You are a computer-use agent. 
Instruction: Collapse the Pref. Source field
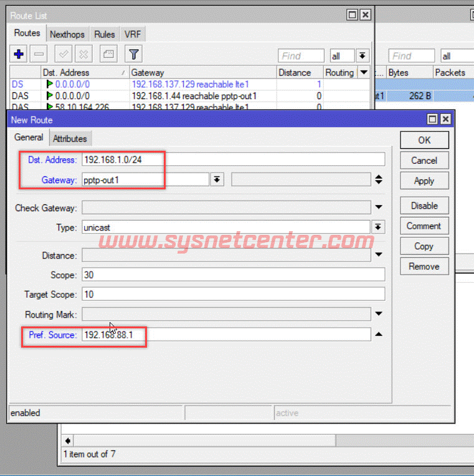point(379,334)
